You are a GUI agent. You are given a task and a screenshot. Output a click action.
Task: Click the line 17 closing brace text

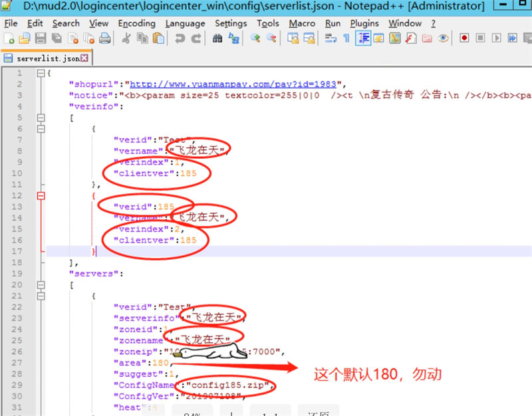94,251
